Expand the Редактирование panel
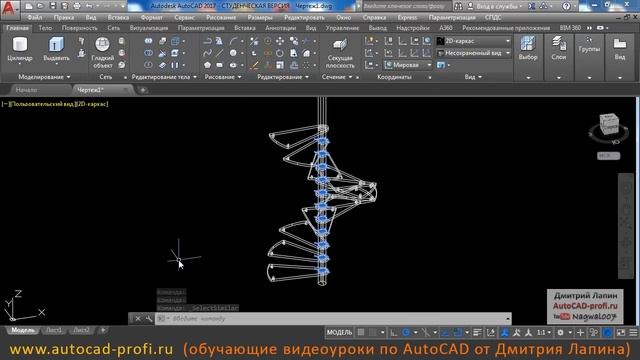 pos(283,77)
